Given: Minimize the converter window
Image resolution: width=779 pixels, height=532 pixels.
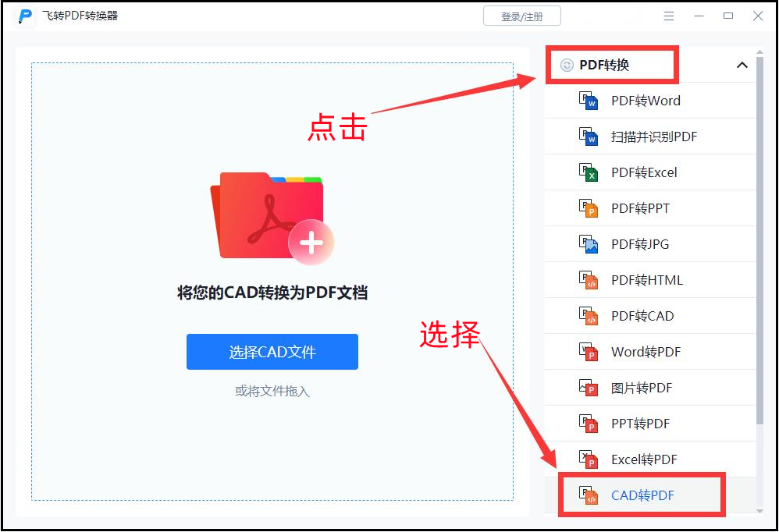Looking at the screenshot, I should pos(699,16).
